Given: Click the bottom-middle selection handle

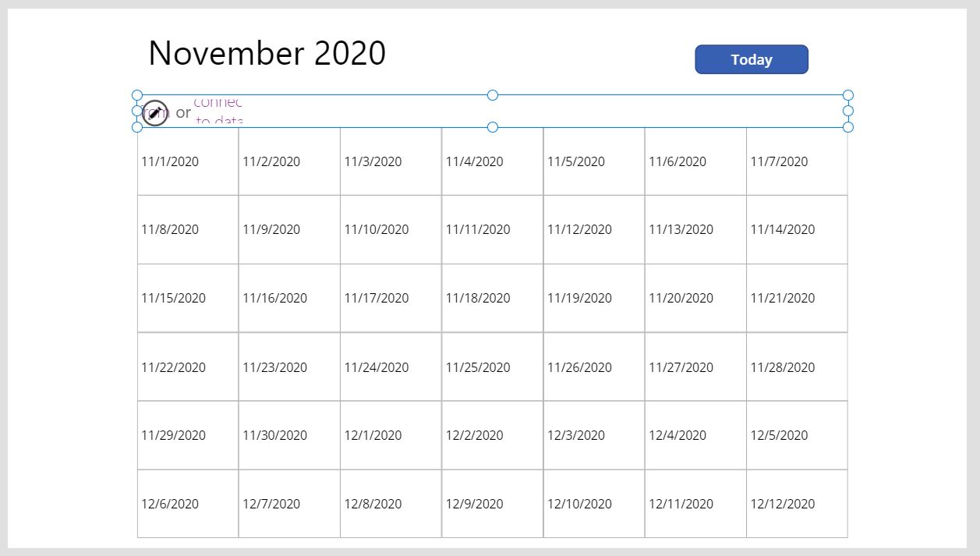Looking at the screenshot, I should coord(493,127).
